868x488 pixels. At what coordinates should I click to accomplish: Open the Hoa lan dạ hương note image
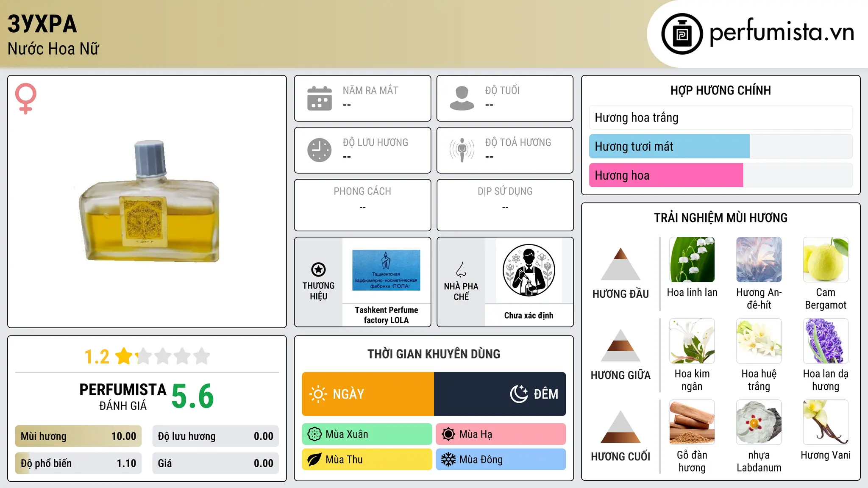(x=826, y=341)
